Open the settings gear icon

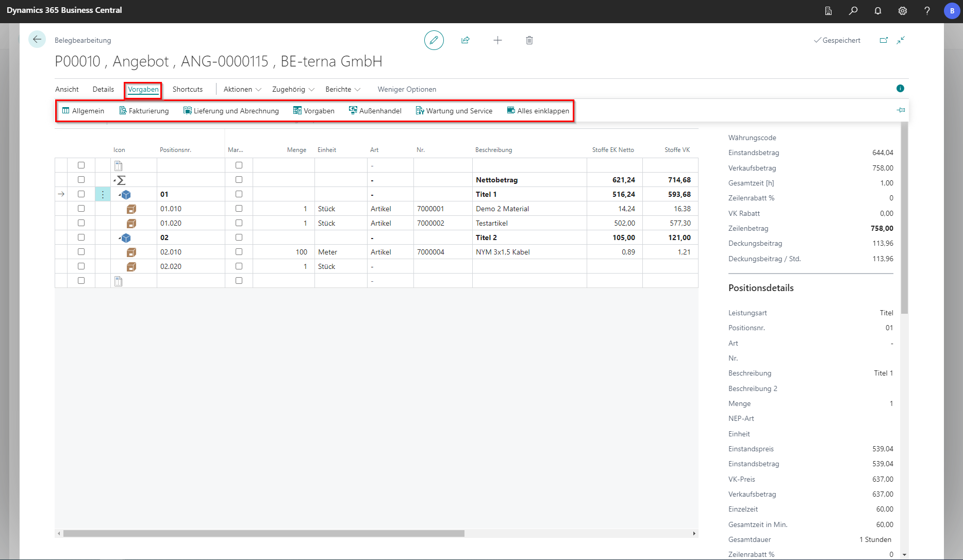(x=903, y=11)
